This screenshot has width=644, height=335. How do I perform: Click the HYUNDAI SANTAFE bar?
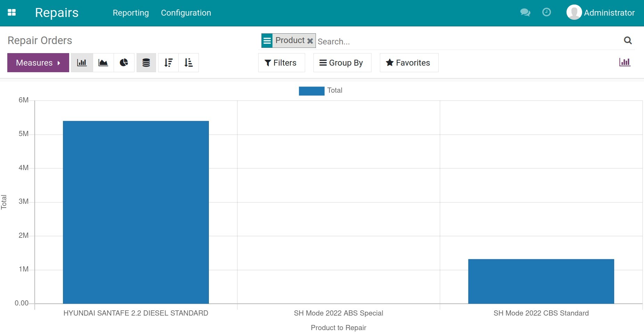tap(136, 212)
